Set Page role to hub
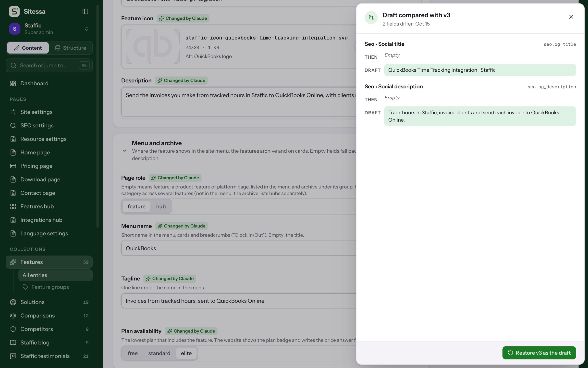 point(161,207)
